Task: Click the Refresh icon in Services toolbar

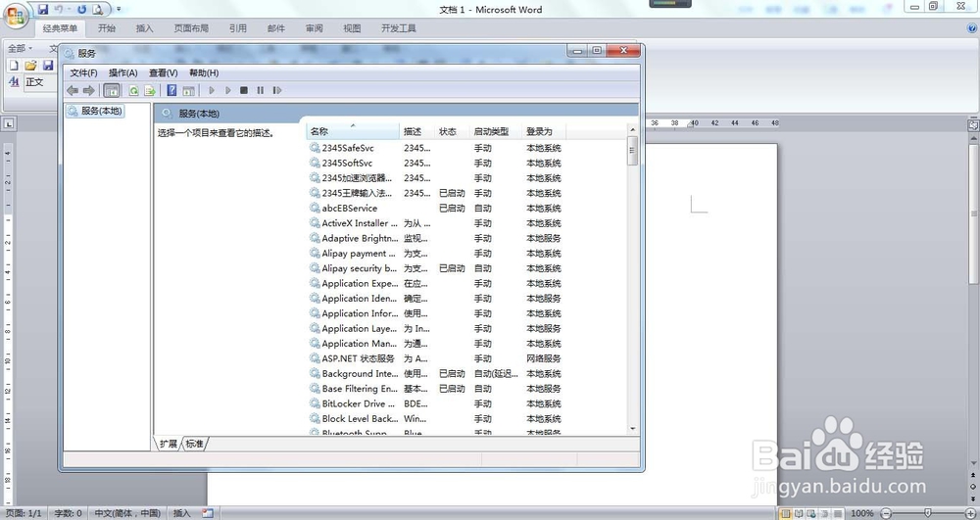Action: pyautogui.click(x=133, y=90)
